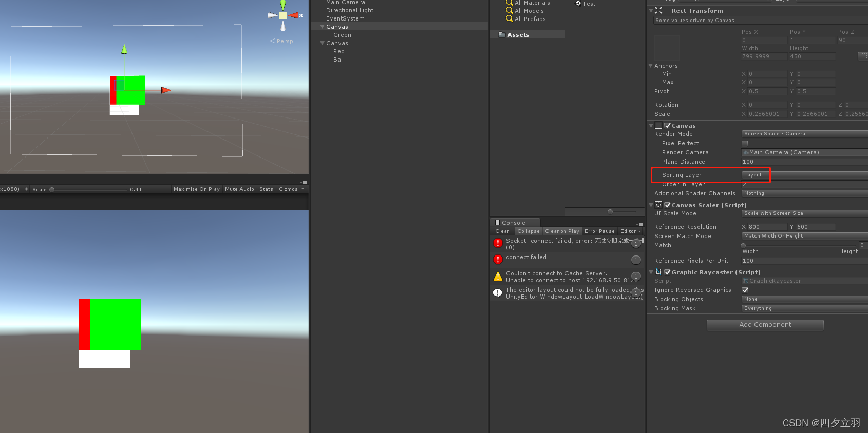The height and width of the screenshot is (433, 868).
Task: Click the red X-axis cone on scene gizmo
Action: click(294, 15)
